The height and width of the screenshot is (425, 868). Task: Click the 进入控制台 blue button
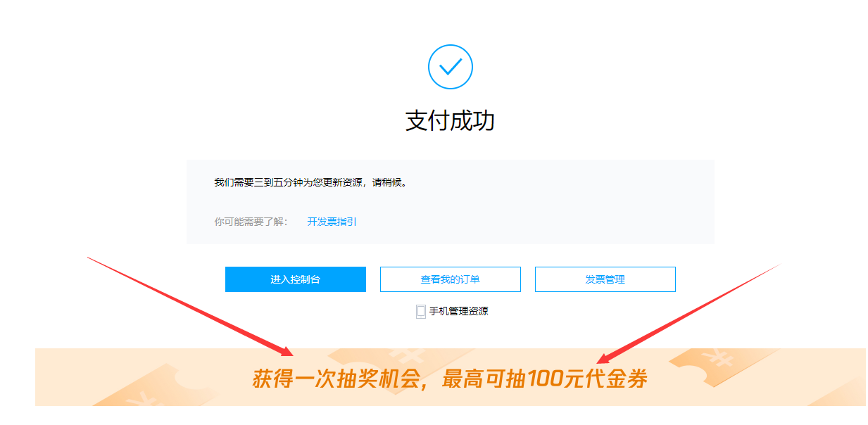click(x=296, y=279)
